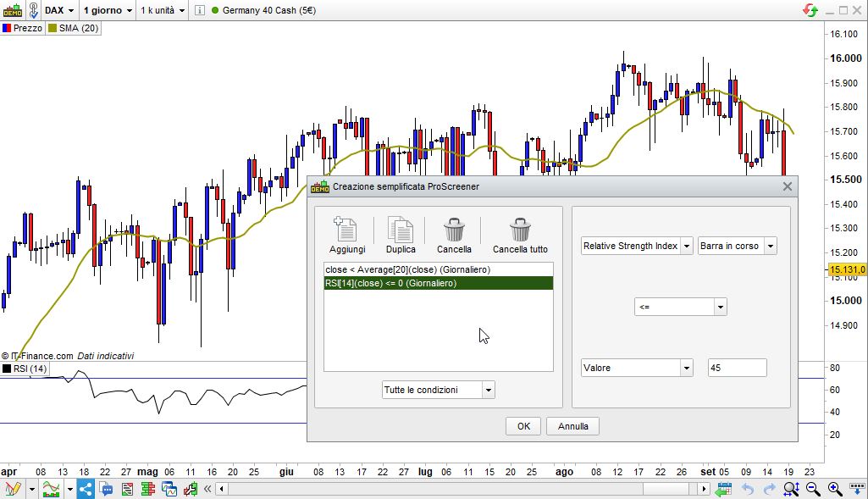Click the yellow 15.131,0 price label

(x=847, y=269)
